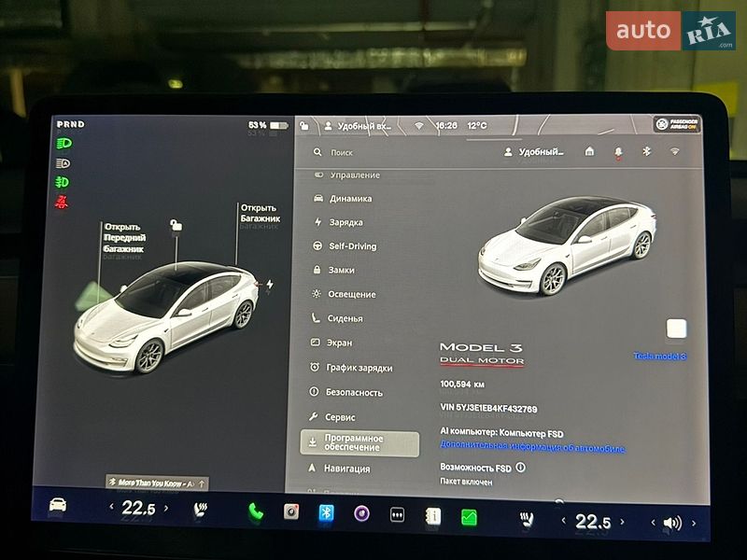
Task: Tap the VIN 5YJ3E1EB4KF432769 text
Action: point(488,409)
